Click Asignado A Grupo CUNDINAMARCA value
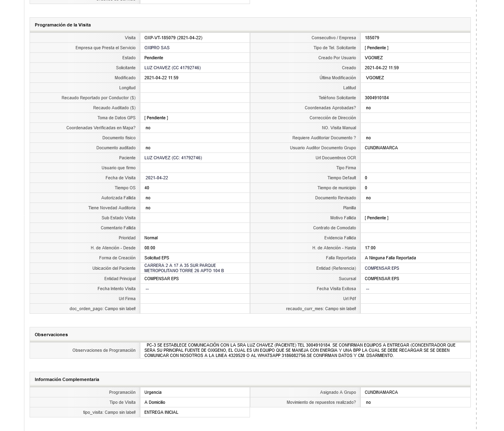 [381, 392]
